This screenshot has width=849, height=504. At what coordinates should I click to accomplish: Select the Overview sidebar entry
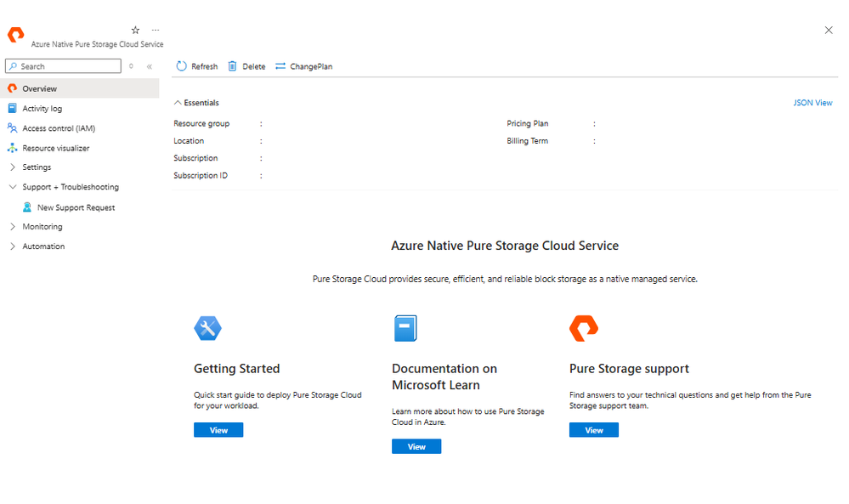coord(40,88)
